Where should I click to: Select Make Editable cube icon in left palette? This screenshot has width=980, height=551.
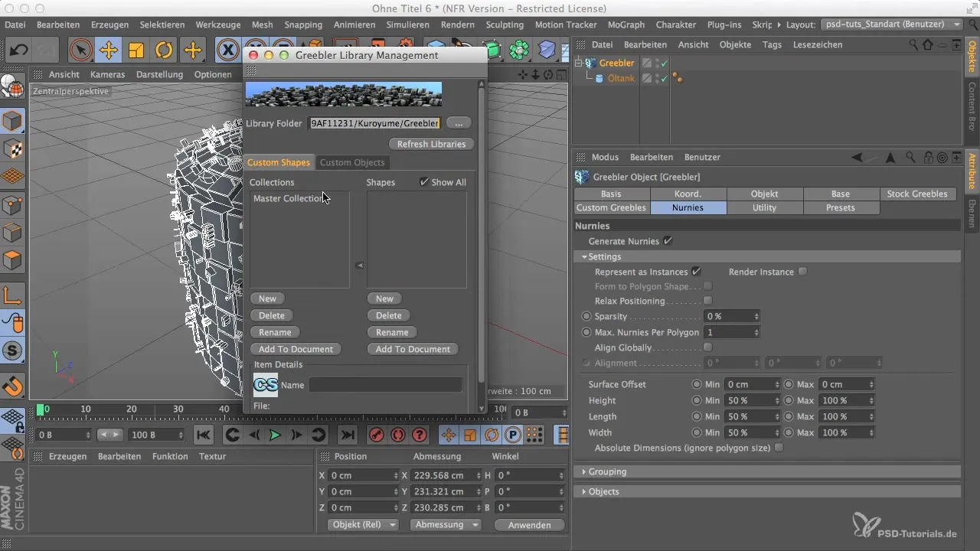pos(13,122)
